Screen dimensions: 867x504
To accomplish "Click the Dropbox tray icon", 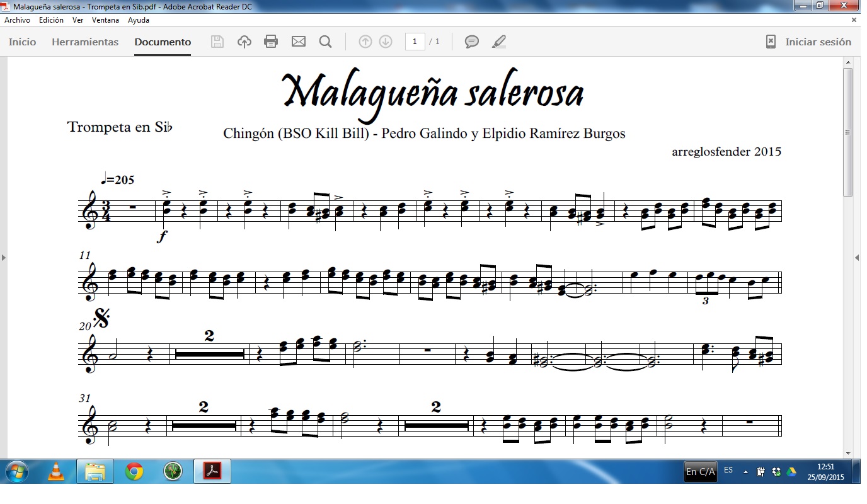I will (x=776, y=472).
